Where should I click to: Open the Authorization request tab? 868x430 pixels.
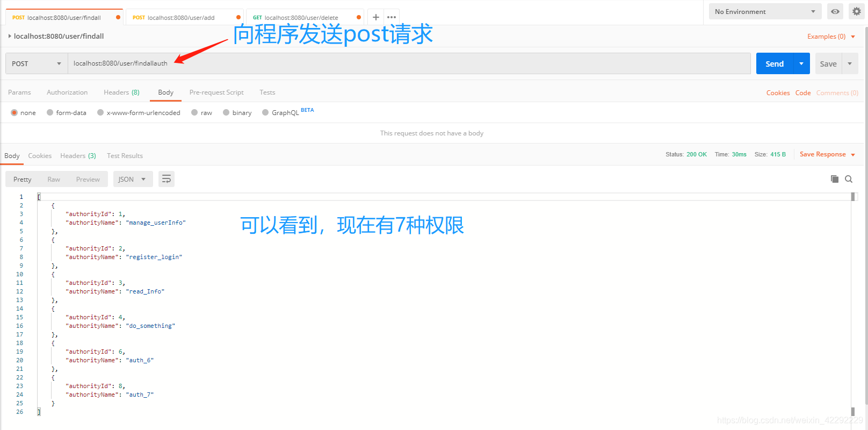(x=67, y=92)
